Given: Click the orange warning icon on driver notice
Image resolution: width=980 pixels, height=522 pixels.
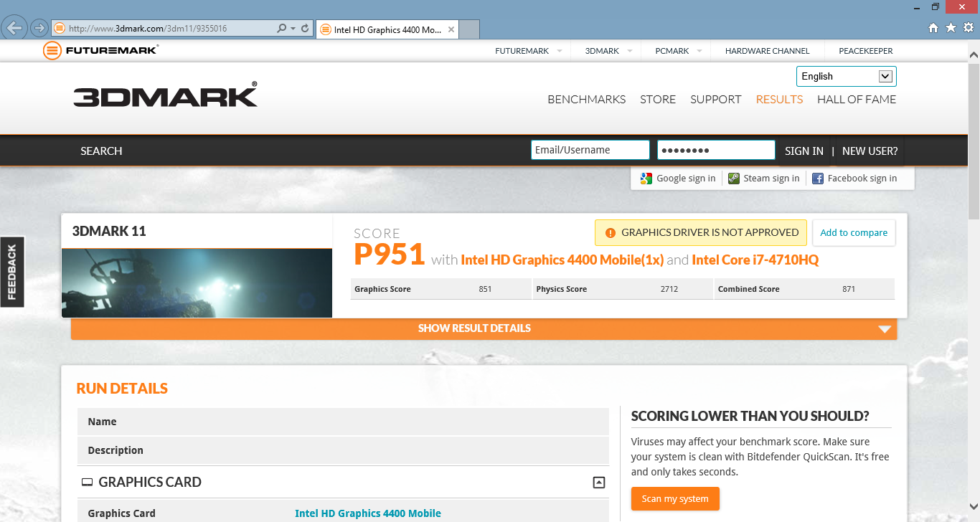Looking at the screenshot, I should (x=611, y=233).
